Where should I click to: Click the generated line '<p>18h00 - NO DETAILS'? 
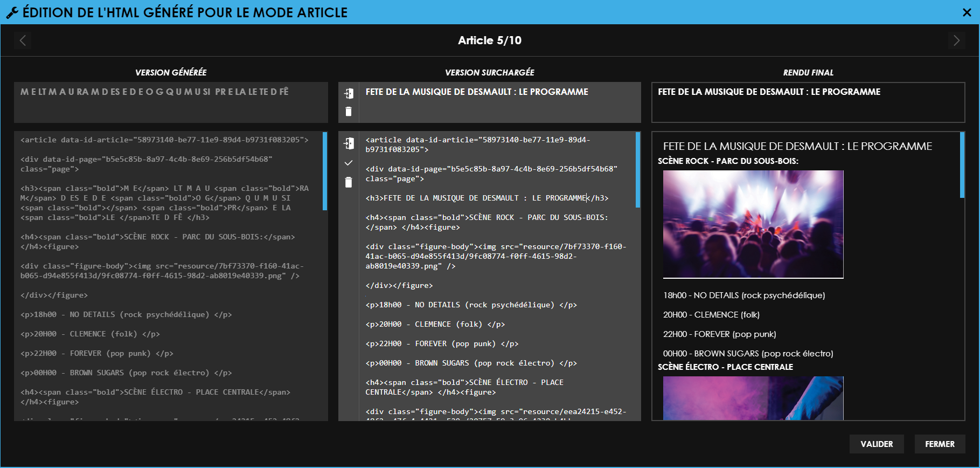click(x=126, y=315)
